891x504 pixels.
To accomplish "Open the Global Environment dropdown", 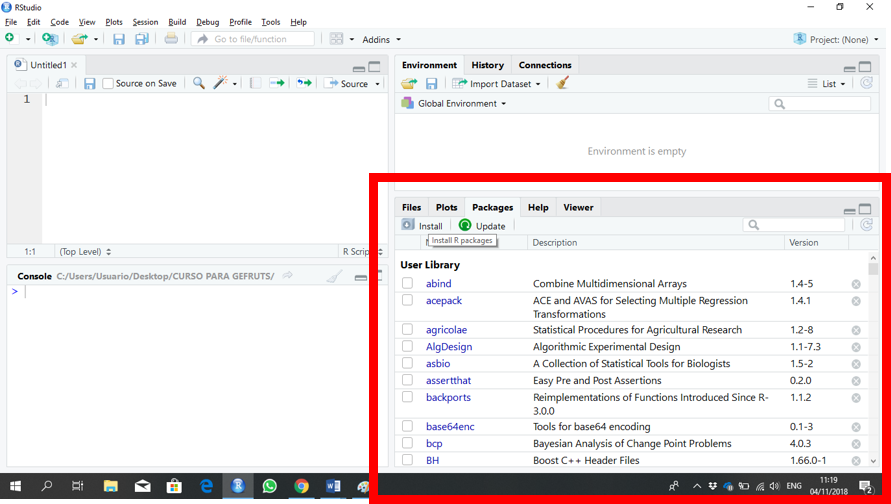I will pyautogui.click(x=453, y=103).
